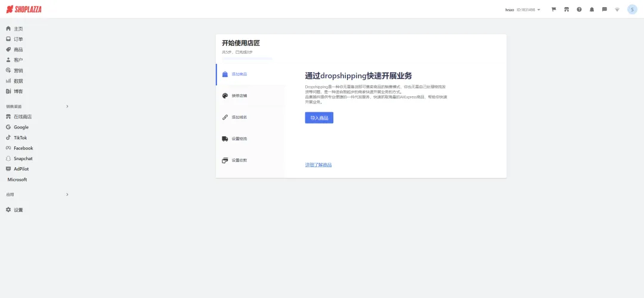Open the notifications bell
The width and height of the screenshot is (644, 298).
pos(592,10)
